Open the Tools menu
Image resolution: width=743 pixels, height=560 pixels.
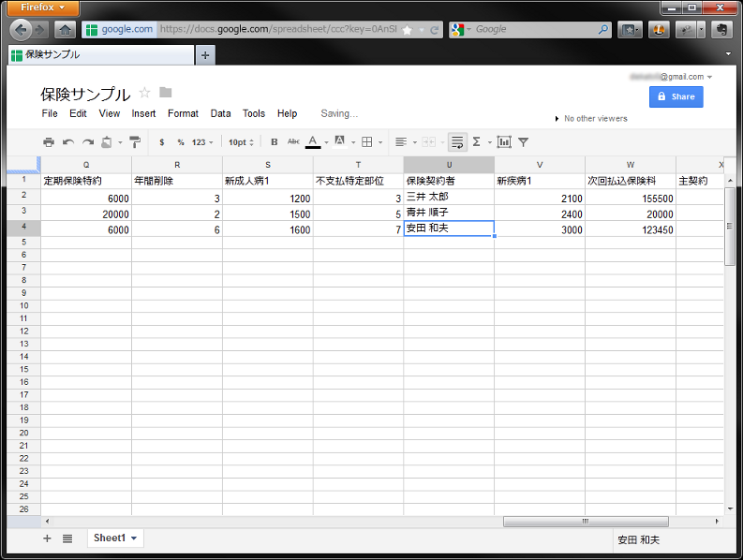(254, 113)
